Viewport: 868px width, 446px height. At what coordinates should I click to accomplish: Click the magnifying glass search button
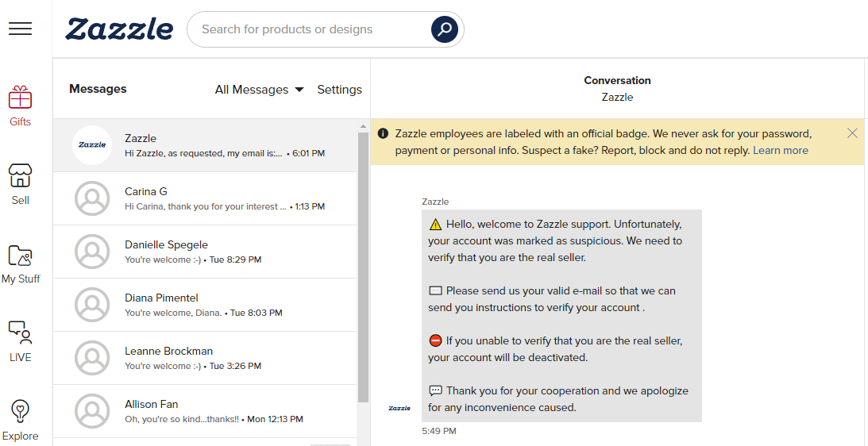[445, 29]
